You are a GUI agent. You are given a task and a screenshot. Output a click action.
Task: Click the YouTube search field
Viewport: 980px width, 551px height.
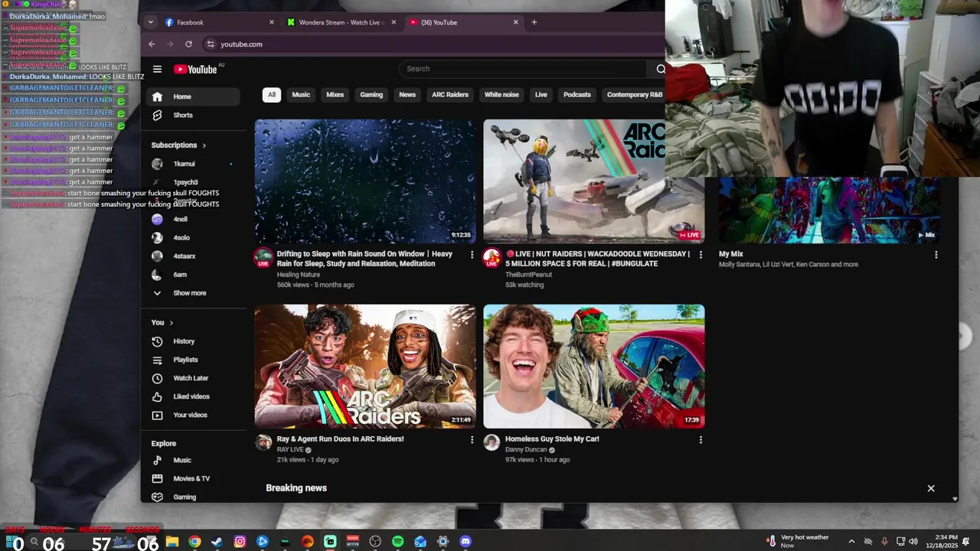pyautogui.click(x=524, y=69)
